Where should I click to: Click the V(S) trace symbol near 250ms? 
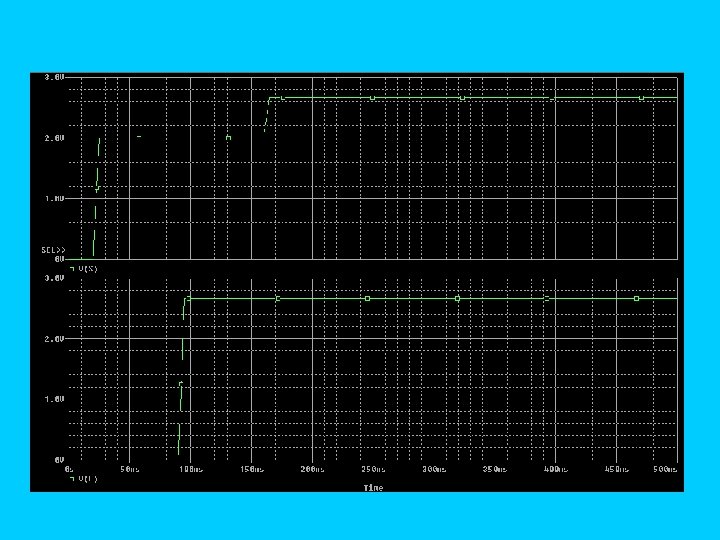pyautogui.click(x=372, y=98)
